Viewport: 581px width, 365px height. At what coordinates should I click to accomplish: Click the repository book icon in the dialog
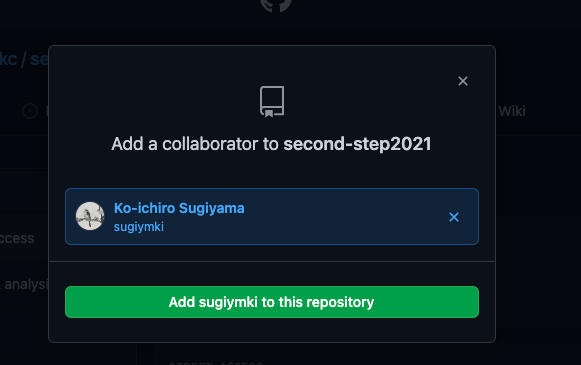(272, 102)
